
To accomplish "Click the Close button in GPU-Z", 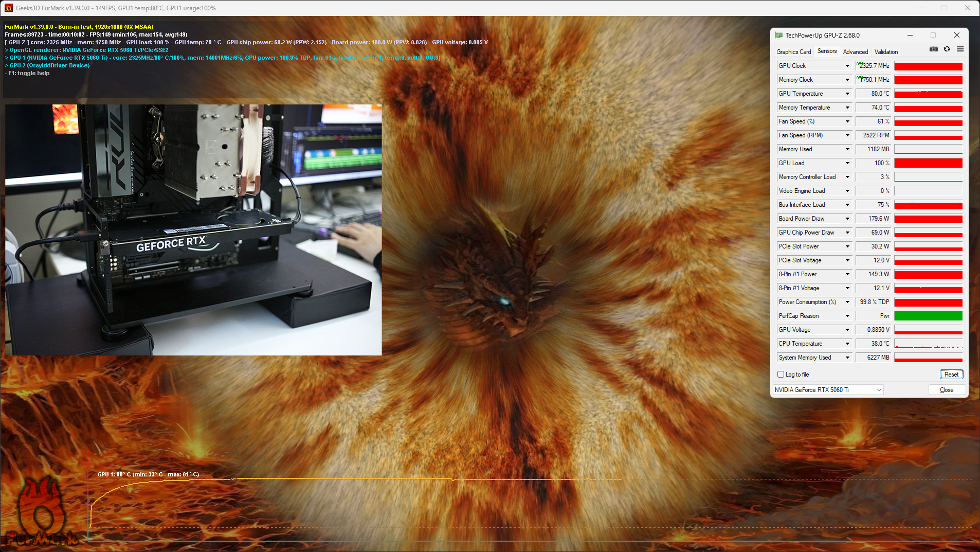I will coord(946,390).
